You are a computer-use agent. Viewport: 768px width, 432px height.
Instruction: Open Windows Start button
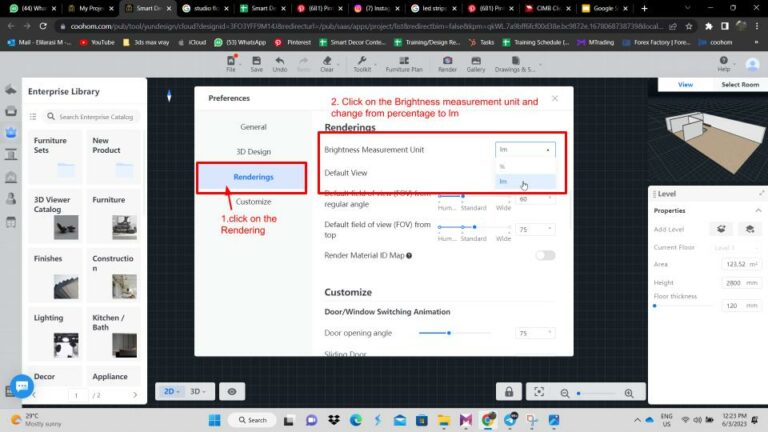(x=215, y=420)
